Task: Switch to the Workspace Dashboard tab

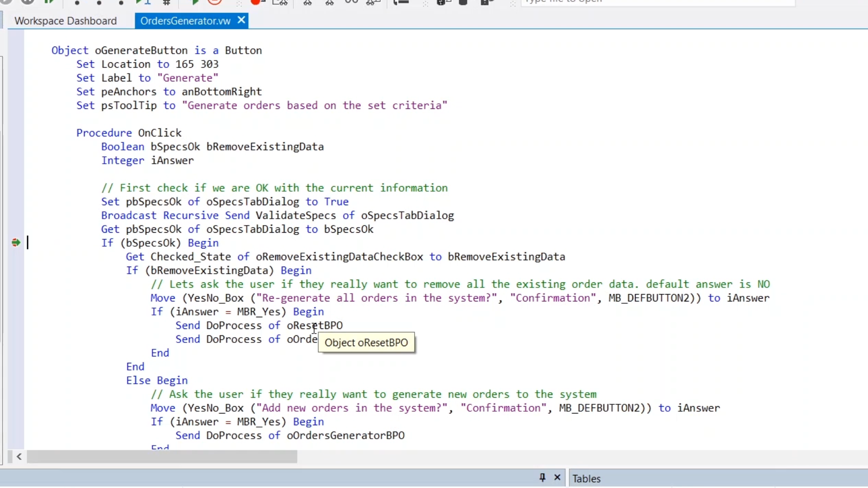Action: pyautogui.click(x=66, y=21)
